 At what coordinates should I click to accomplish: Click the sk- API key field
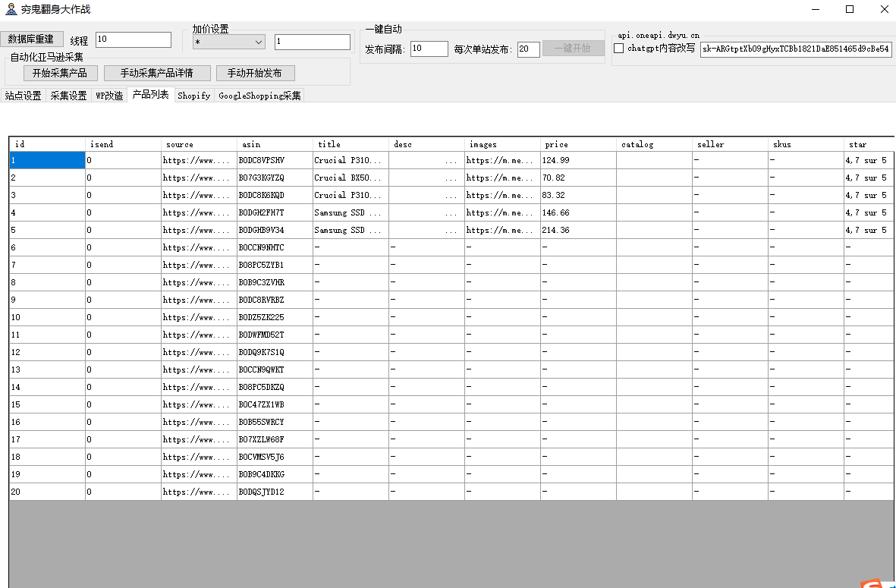796,49
